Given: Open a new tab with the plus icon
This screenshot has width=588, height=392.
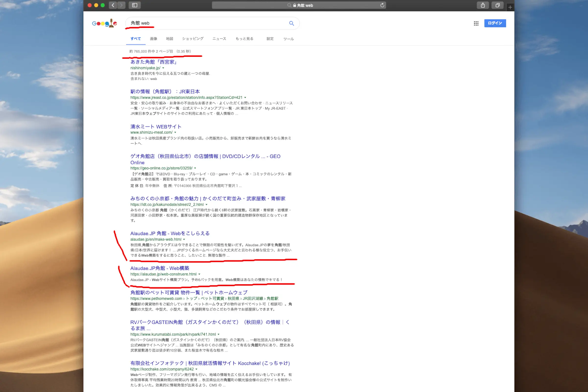Looking at the screenshot, I should click(510, 7).
